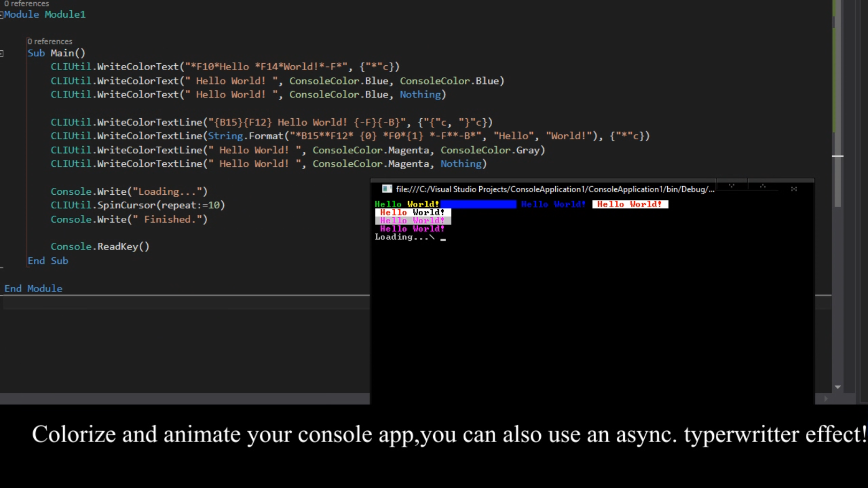
Task: Place cursor on the Console.ReadKey() line
Action: pos(100,246)
